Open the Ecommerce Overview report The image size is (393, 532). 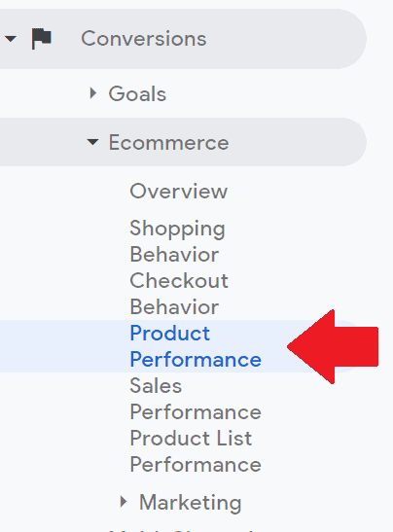[179, 192]
